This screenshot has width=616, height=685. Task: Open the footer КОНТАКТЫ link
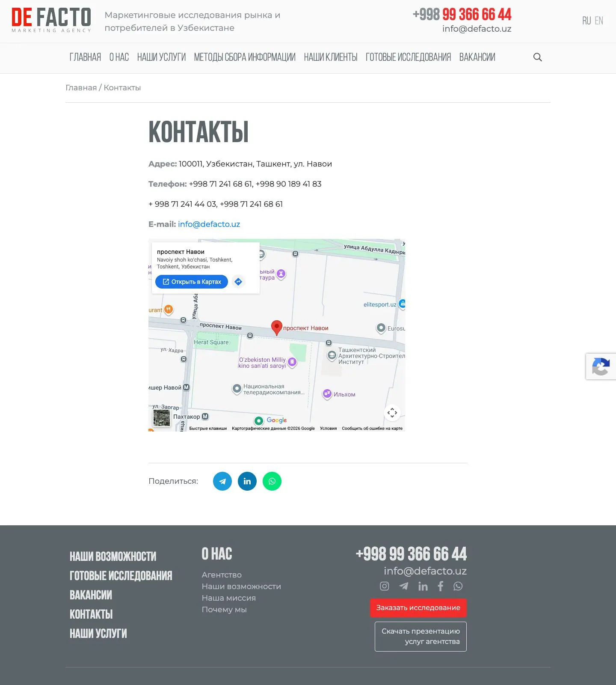click(91, 614)
